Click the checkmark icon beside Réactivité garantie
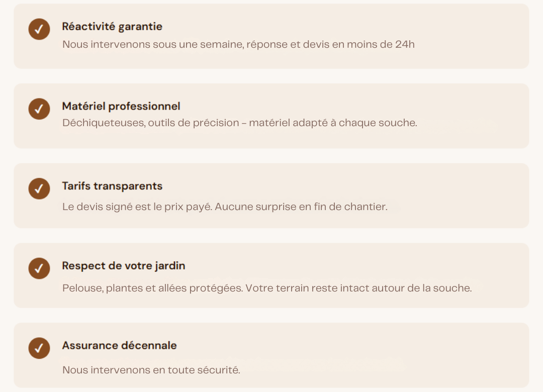This screenshot has height=392, width=543. pos(39,29)
